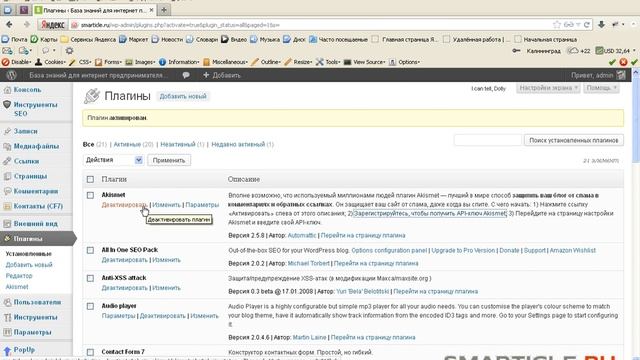Click the browser back arrow
Image resolution: width=640 pixels, height=360 pixels.
tap(9, 24)
